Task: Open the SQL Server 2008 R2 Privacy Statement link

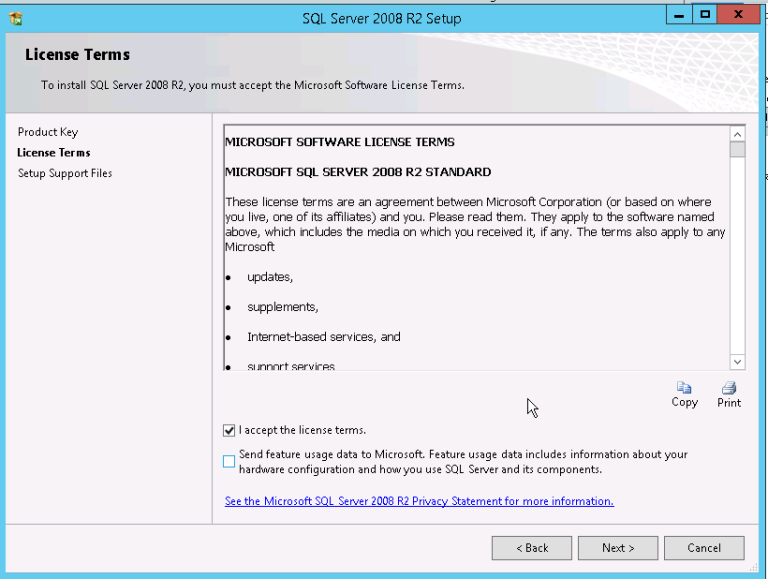Action: point(419,501)
